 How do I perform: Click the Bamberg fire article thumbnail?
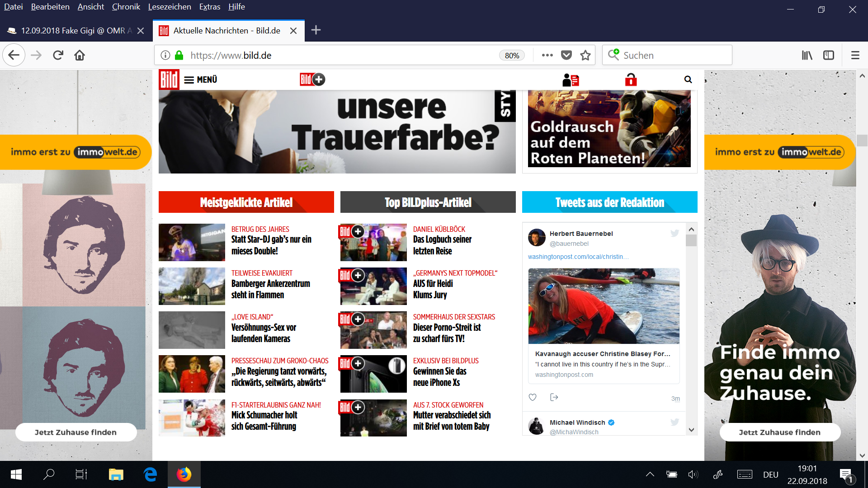click(192, 286)
